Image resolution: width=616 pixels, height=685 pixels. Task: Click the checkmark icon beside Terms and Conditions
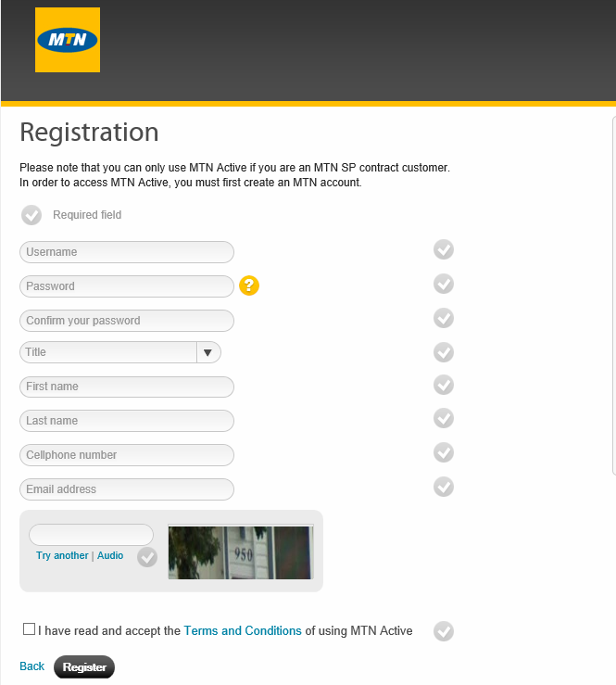[444, 631]
